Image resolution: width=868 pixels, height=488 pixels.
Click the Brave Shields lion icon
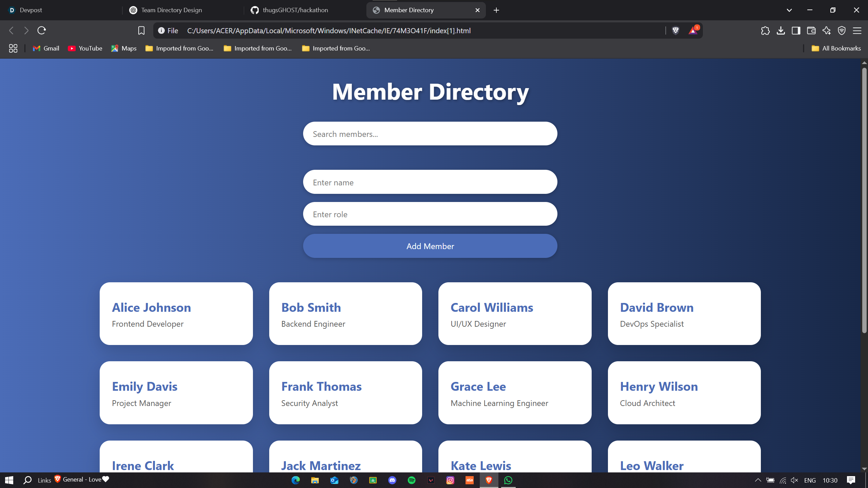[x=675, y=30]
